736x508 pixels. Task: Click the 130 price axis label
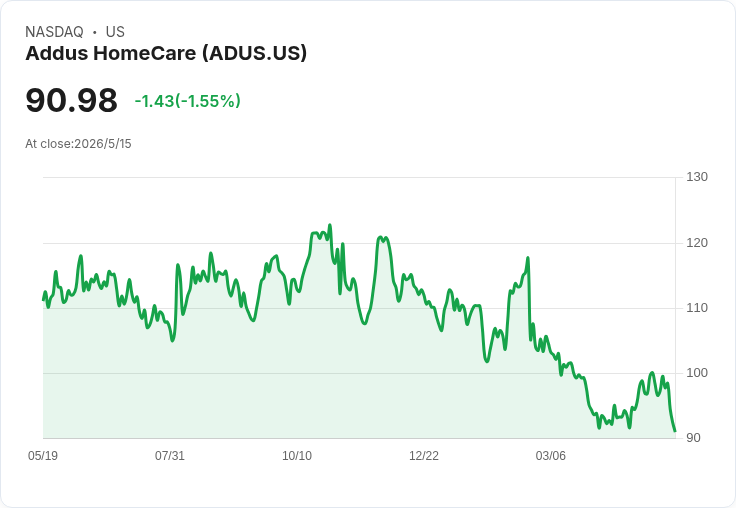click(x=697, y=177)
